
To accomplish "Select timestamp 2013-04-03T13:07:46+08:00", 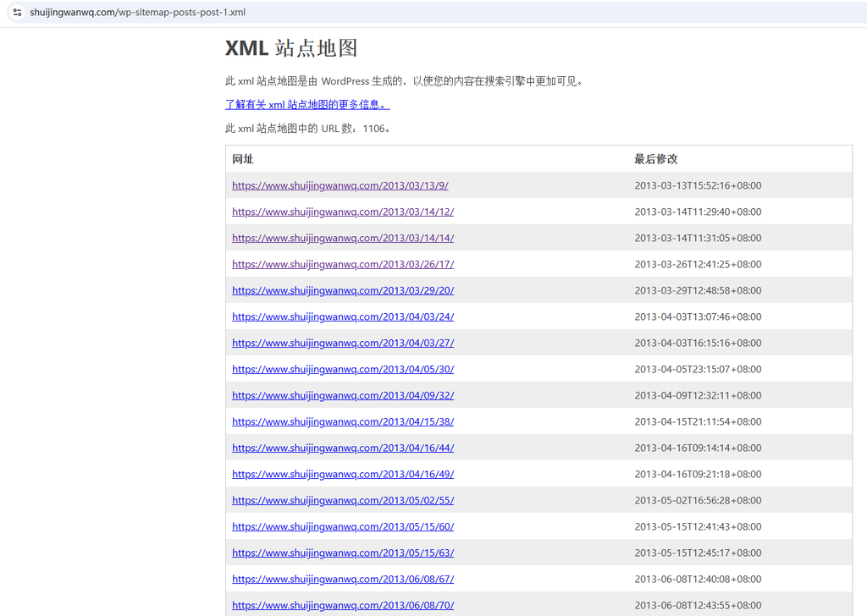I will pos(698,316).
